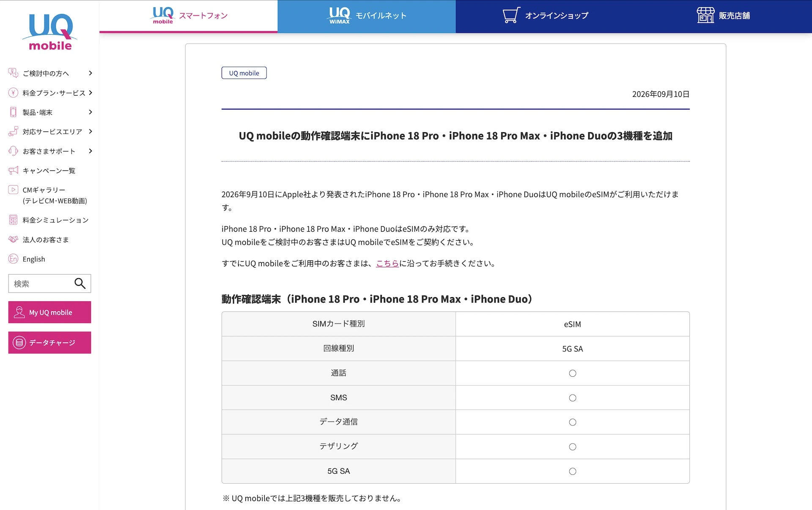812x510 pixels.
Task: Click the English language icon
Action: point(13,259)
